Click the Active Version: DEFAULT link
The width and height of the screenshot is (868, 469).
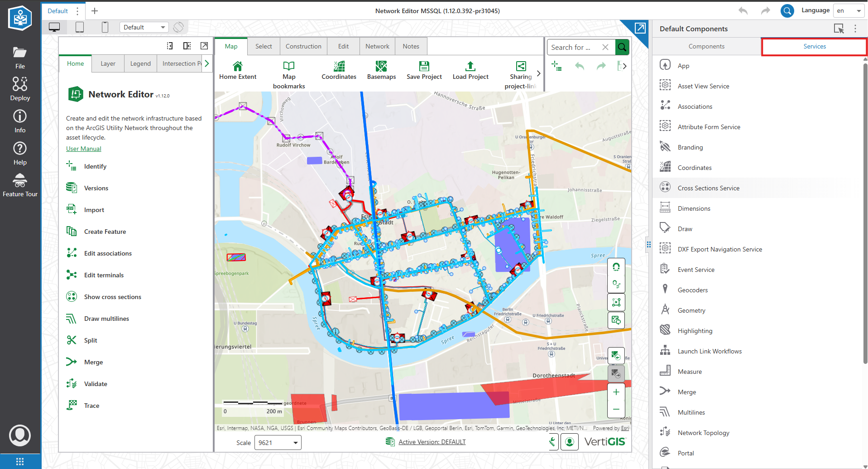click(x=432, y=442)
